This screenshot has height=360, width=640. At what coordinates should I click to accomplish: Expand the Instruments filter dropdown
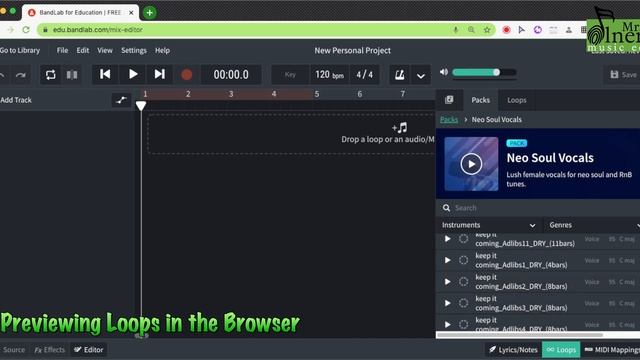click(489, 225)
